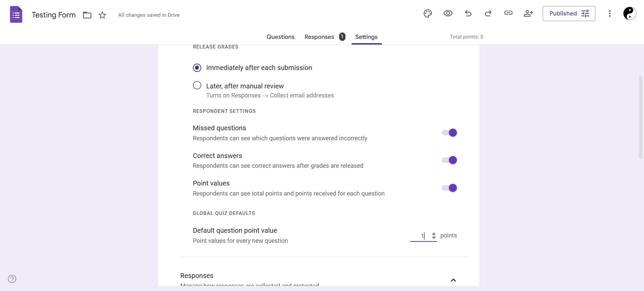This screenshot has height=291, width=644.
Task: Add collaborators with person-plus icon
Action: (x=528, y=14)
